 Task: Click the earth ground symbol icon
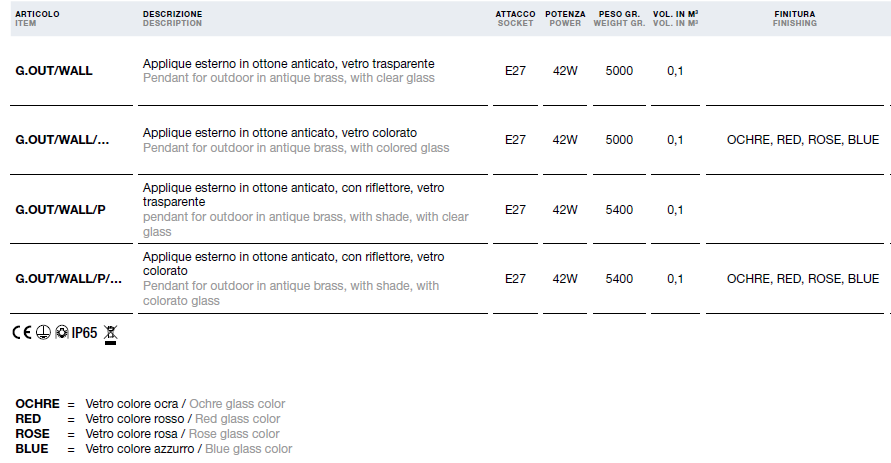coord(43,333)
